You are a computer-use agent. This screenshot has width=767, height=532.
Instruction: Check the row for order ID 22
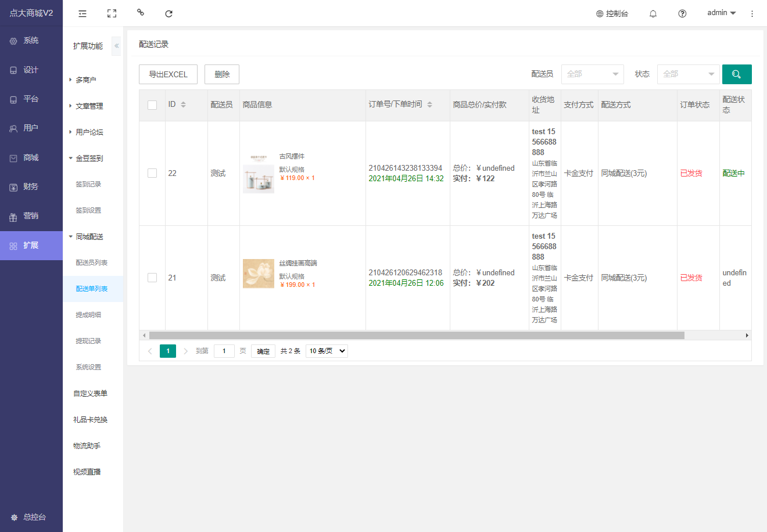tap(152, 173)
